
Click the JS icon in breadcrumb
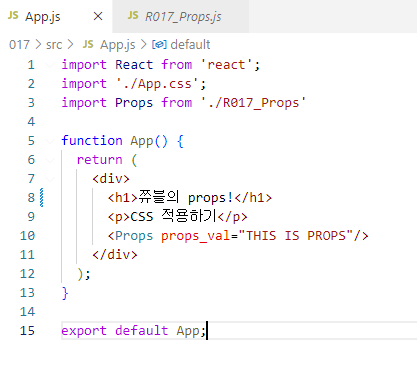(x=88, y=44)
